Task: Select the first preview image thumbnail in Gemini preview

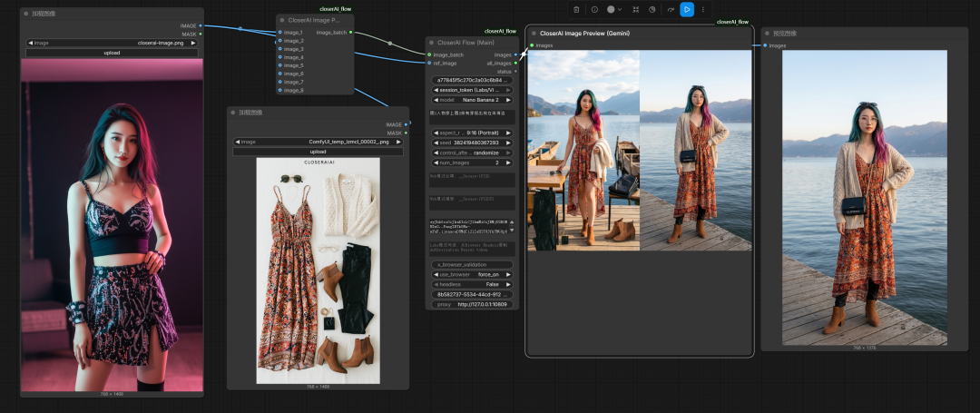Action: pyautogui.click(x=583, y=150)
